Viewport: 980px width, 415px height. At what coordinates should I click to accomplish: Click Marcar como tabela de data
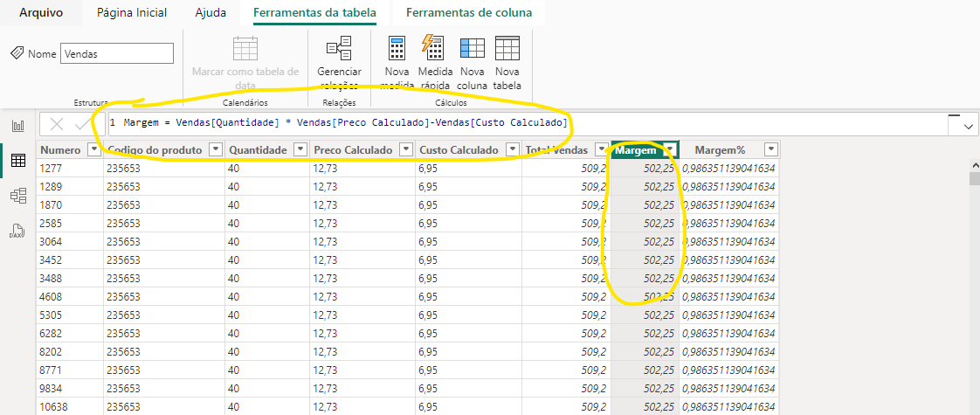(x=245, y=64)
